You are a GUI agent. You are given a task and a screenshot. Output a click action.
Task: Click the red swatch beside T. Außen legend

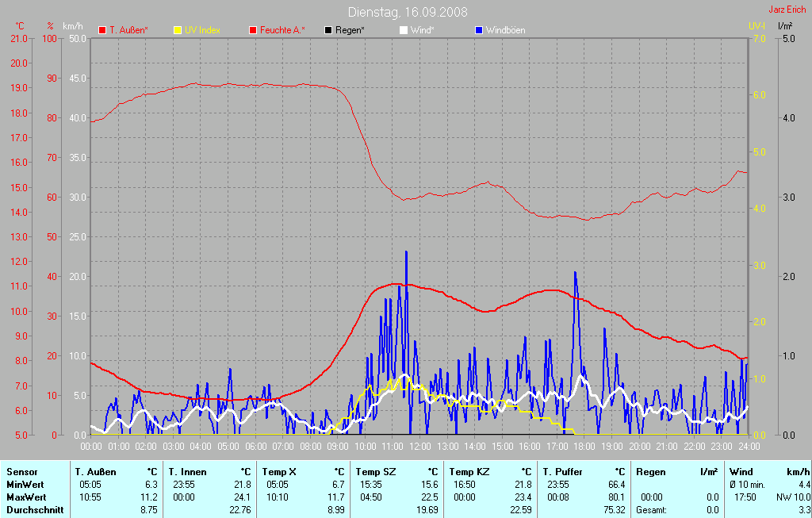pyautogui.click(x=101, y=30)
